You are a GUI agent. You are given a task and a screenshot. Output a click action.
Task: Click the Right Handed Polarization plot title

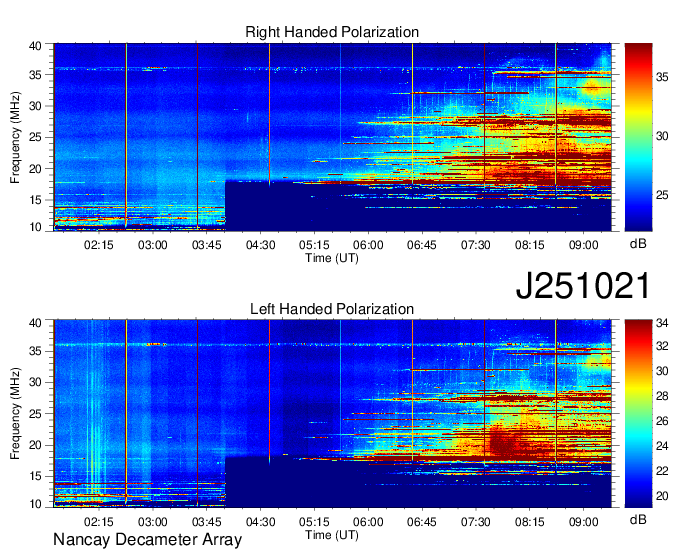coord(332,33)
